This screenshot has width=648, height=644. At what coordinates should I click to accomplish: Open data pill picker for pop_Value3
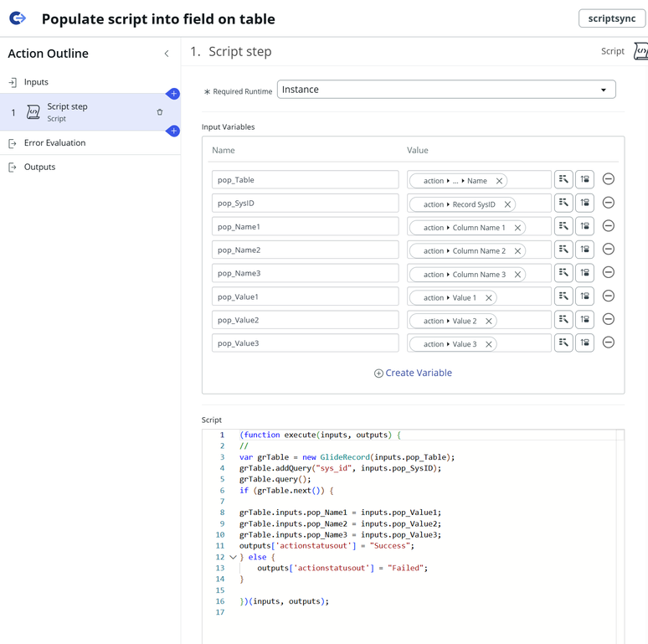[x=563, y=343]
